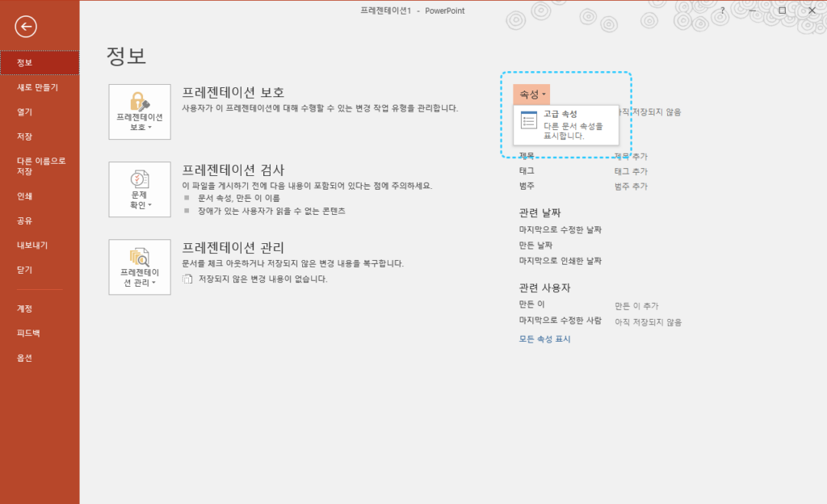Viewport: 827px width, 504px height.
Task: Click the back arrow to exit backstage
Action: (27, 27)
